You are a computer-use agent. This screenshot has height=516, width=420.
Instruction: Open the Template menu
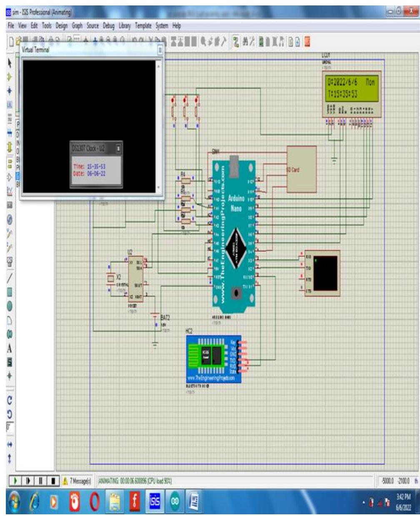(143, 26)
